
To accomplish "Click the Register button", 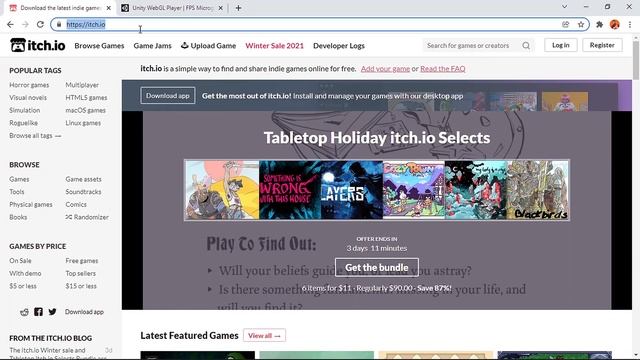I will coord(602,45).
